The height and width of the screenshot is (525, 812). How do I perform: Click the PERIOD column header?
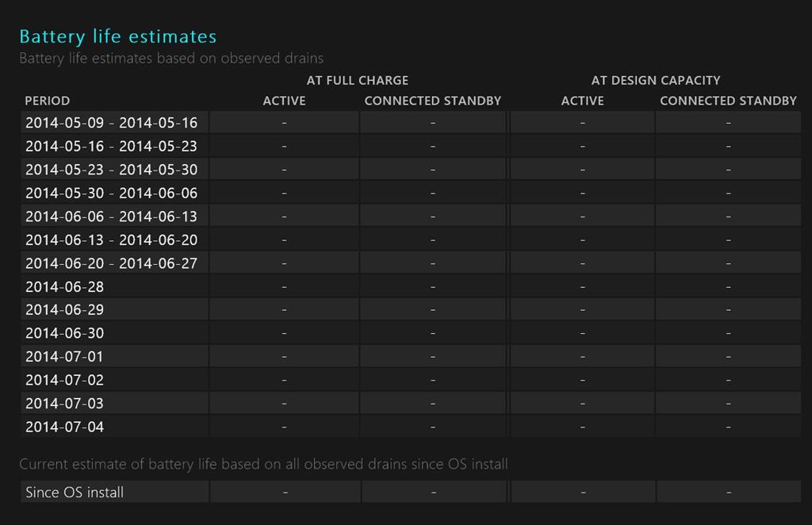coord(48,101)
